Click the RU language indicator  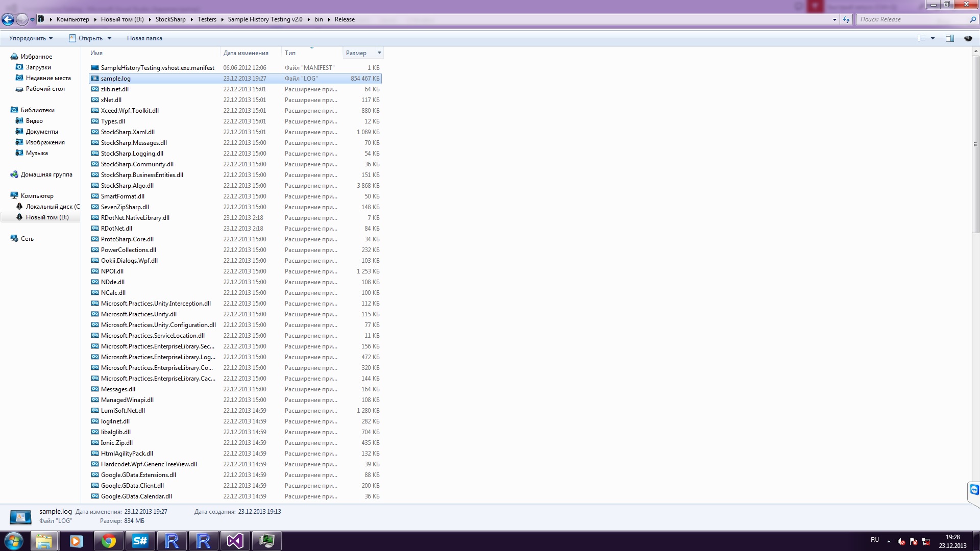875,540
